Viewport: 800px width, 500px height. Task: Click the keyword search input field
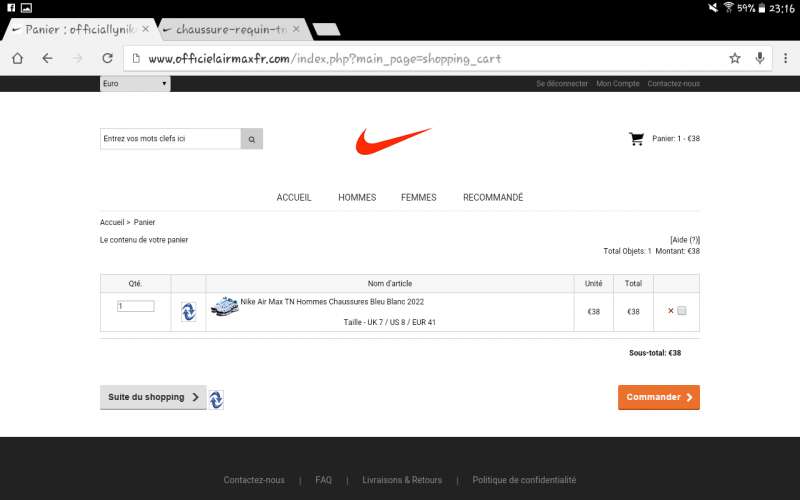point(170,139)
